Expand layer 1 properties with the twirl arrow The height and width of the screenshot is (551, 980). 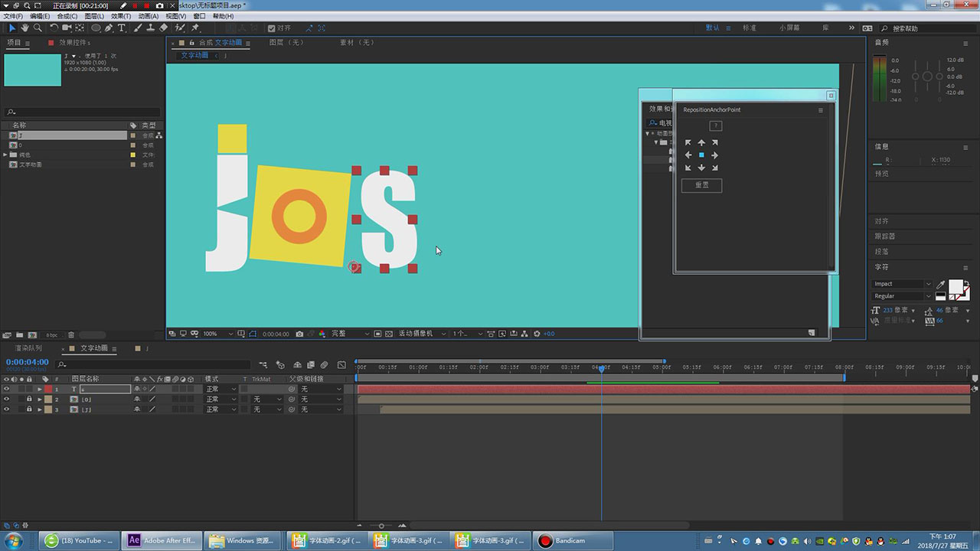tap(40, 390)
